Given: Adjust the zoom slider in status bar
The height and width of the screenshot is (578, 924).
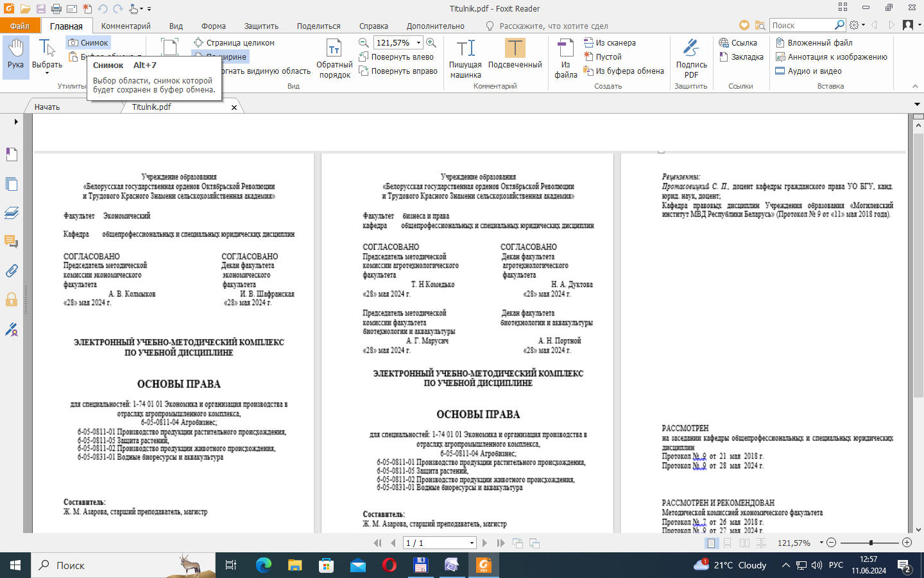Looking at the screenshot, I should (871, 543).
